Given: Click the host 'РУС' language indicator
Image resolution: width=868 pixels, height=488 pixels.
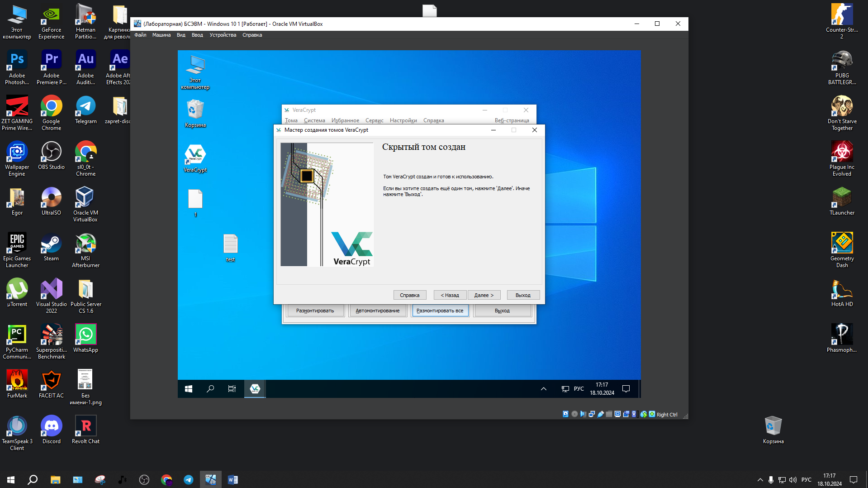Looking at the screenshot, I should click(x=806, y=480).
